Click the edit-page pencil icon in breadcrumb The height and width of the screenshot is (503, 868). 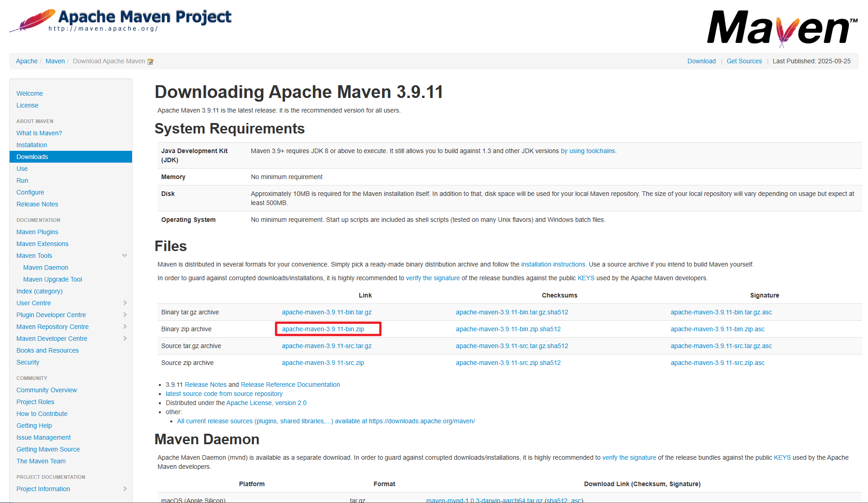[150, 61]
